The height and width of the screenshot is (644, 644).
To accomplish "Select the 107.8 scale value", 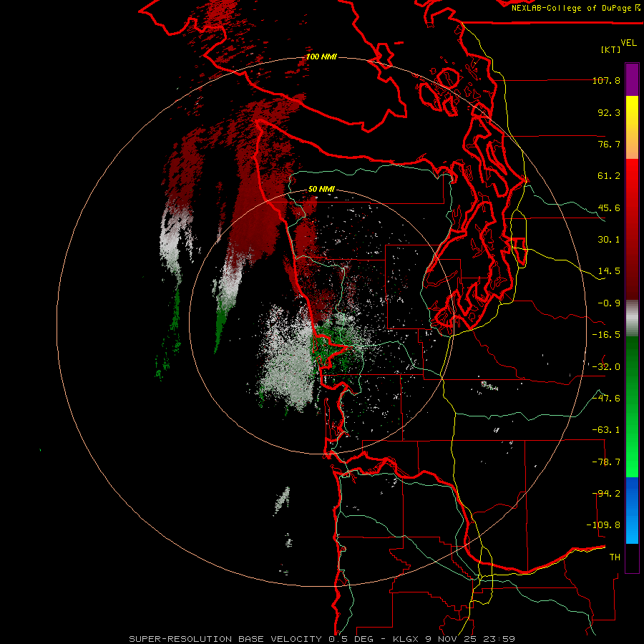I will coord(607,80).
